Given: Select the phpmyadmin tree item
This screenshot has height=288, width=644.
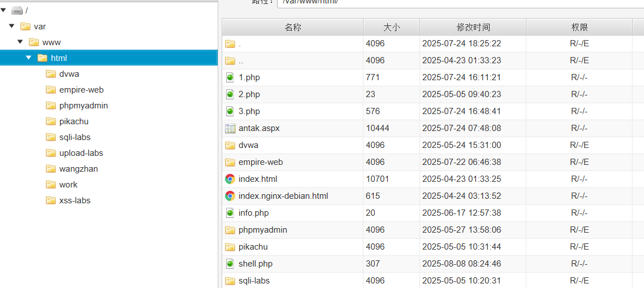Looking at the screenshot, I should pyautogui.click(x=83, y=106).
